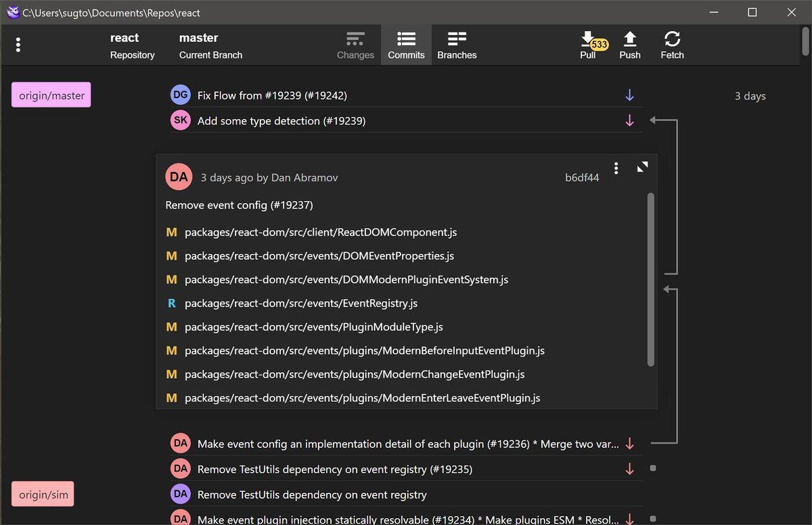
Task: Click the file list scrollbar in commit details
Action: 651,279
